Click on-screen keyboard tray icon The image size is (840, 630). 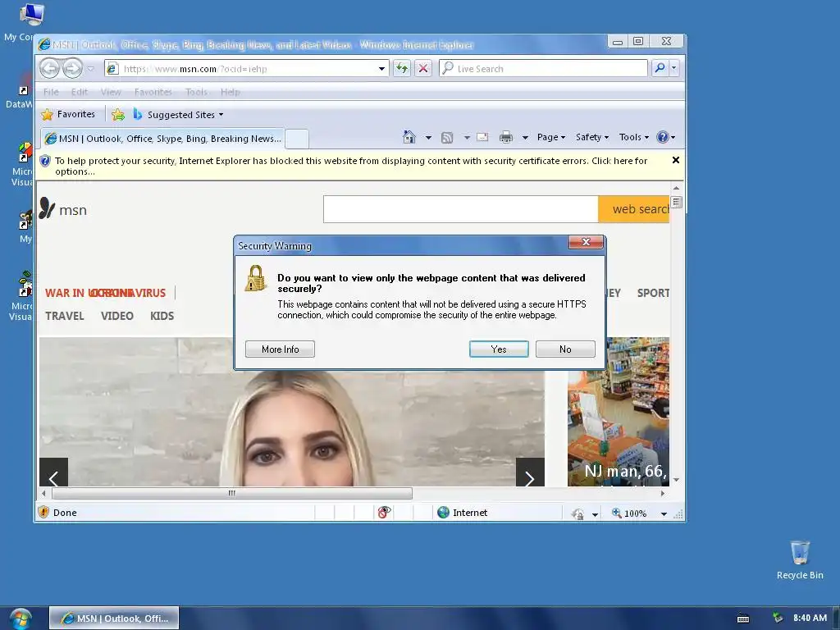(743, 619)
